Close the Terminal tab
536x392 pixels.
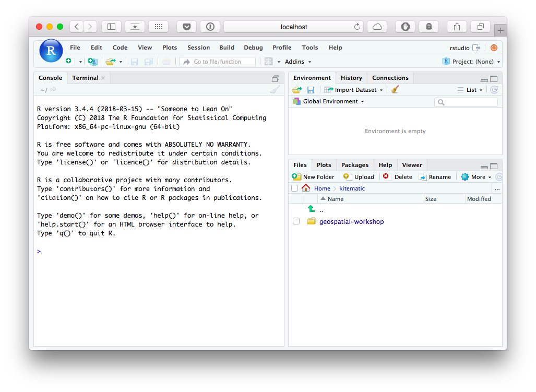[103, 78]
